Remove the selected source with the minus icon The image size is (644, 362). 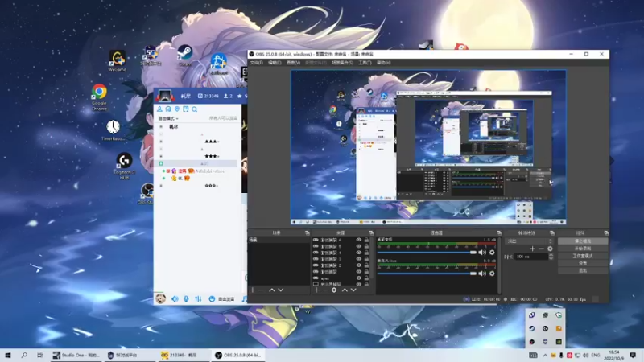[325, 290]
